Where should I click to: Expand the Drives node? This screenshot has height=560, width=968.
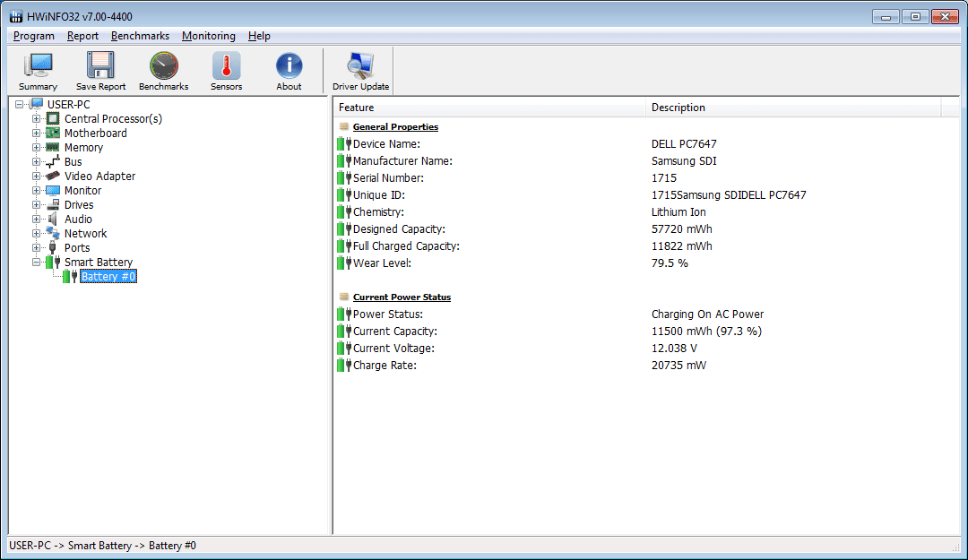click(x=37, y=204)
